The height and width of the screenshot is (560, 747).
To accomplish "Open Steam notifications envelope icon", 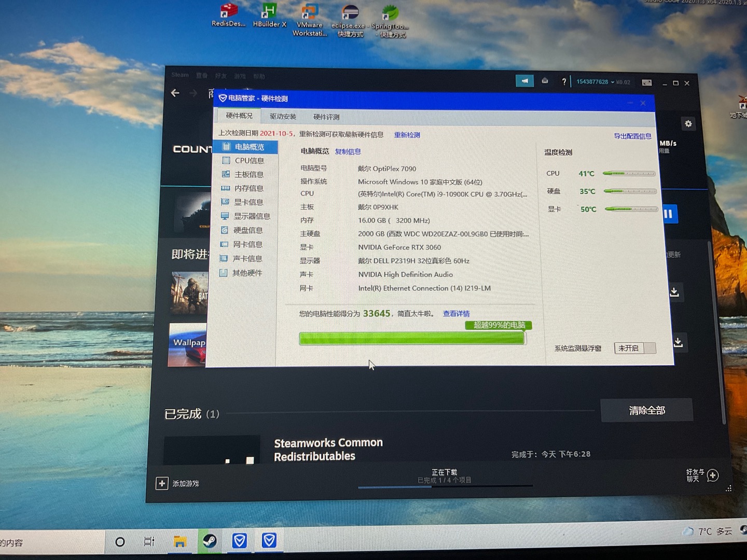I will [545, 81].
